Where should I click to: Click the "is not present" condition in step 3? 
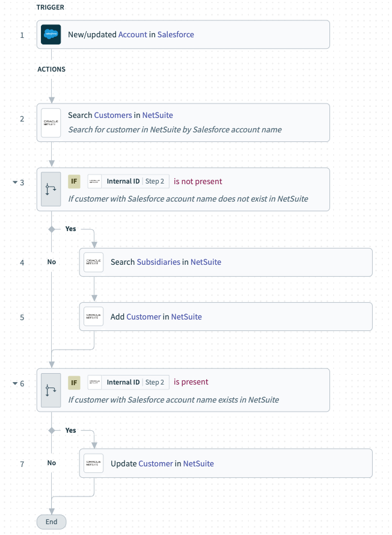(x=198, y=182)
